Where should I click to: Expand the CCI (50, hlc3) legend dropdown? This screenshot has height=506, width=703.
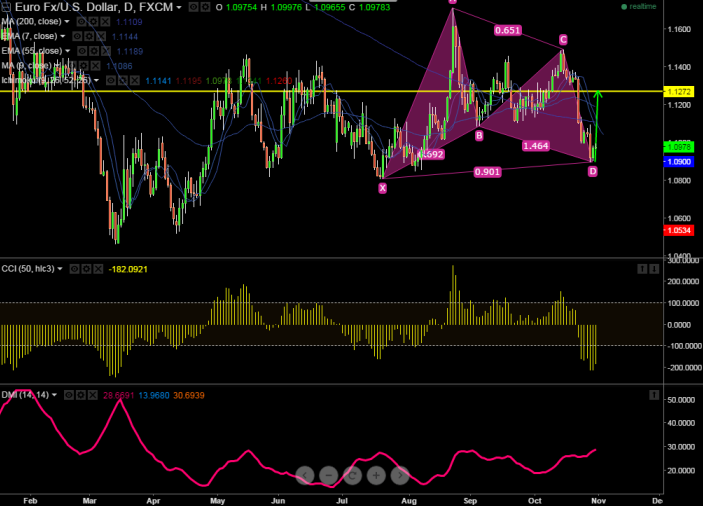[x=60, y=269]
